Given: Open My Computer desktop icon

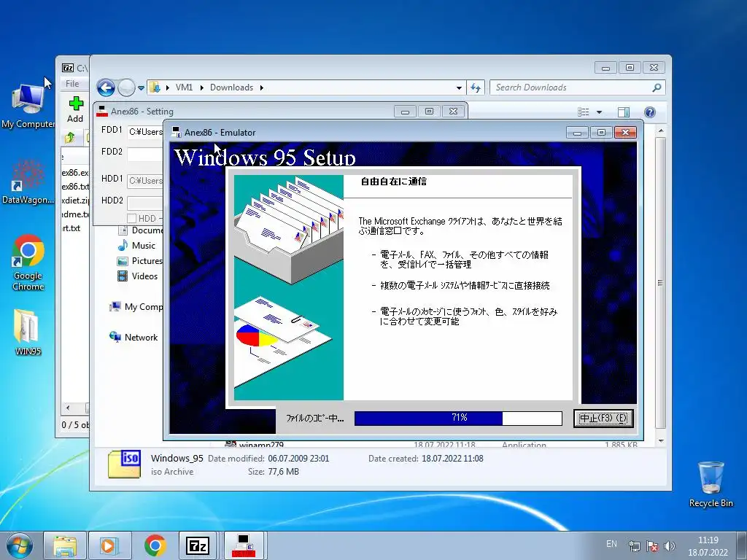Looking at the screenshot, I should [x=28, y=106].
